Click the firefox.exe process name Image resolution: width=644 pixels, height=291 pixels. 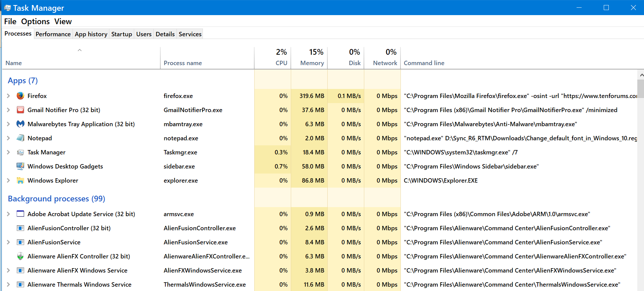click(178, 96)
